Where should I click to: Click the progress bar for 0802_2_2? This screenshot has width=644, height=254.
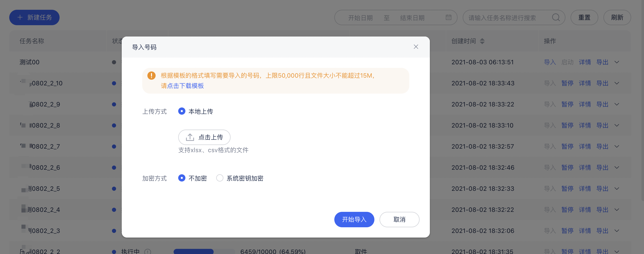204,251
